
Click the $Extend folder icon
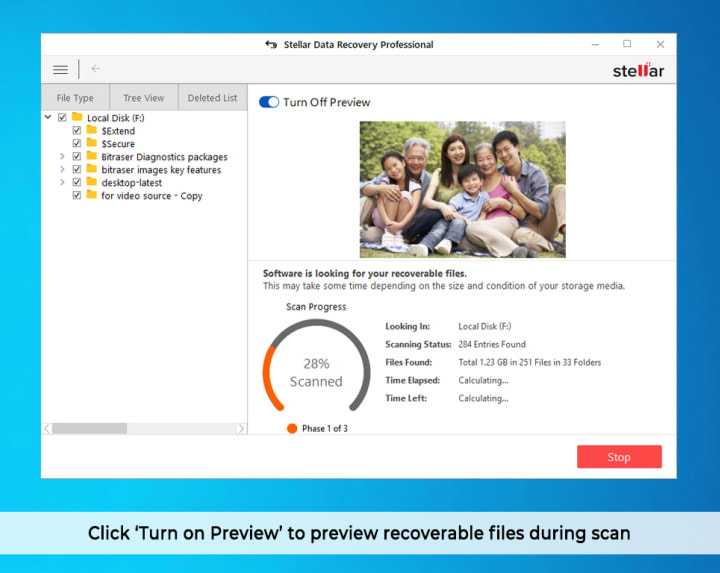(91, 131)
